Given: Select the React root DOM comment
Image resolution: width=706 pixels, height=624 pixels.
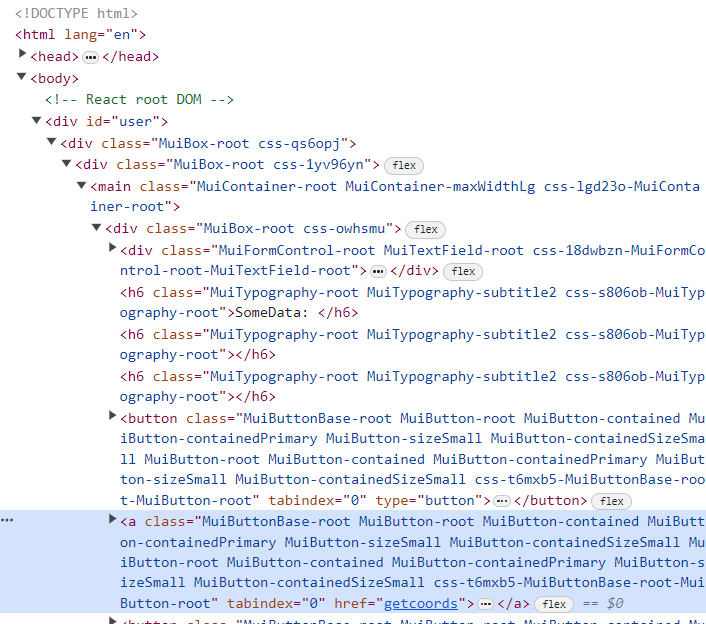Looking at the screenshot, I should coord(139,99).
